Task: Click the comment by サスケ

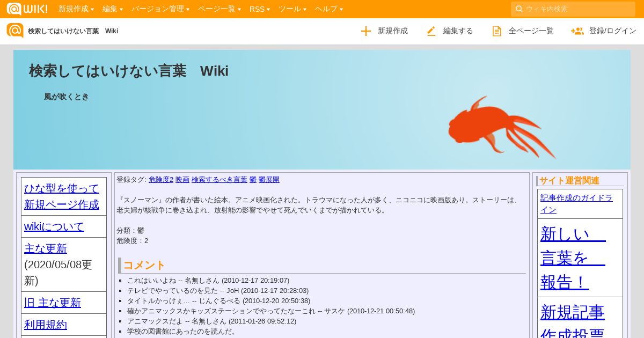Action: [271, 311]
